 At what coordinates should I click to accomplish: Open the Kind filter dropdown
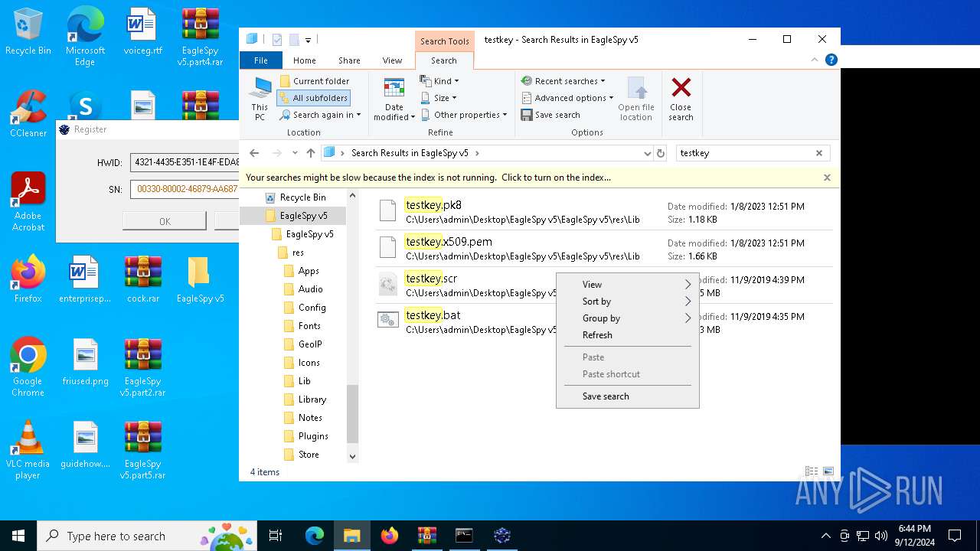[x=439, y=81]
